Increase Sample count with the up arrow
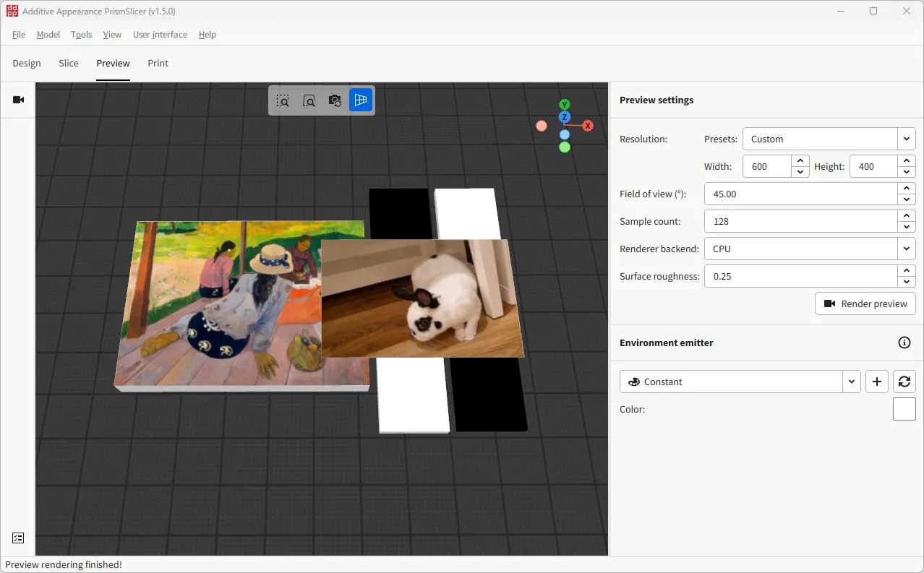Image resolution: width=924 pixels, height=573 pixels. [906, 216]
